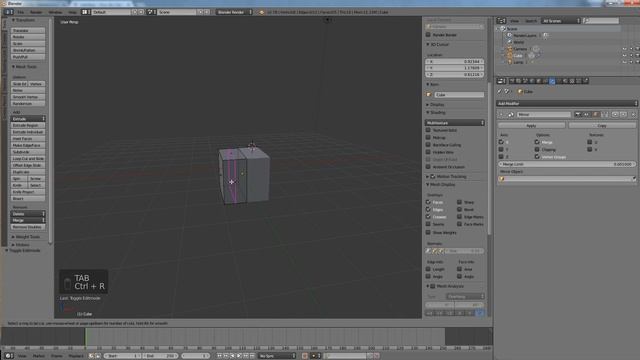Apply the Mirror modifier

click(531, 125)
